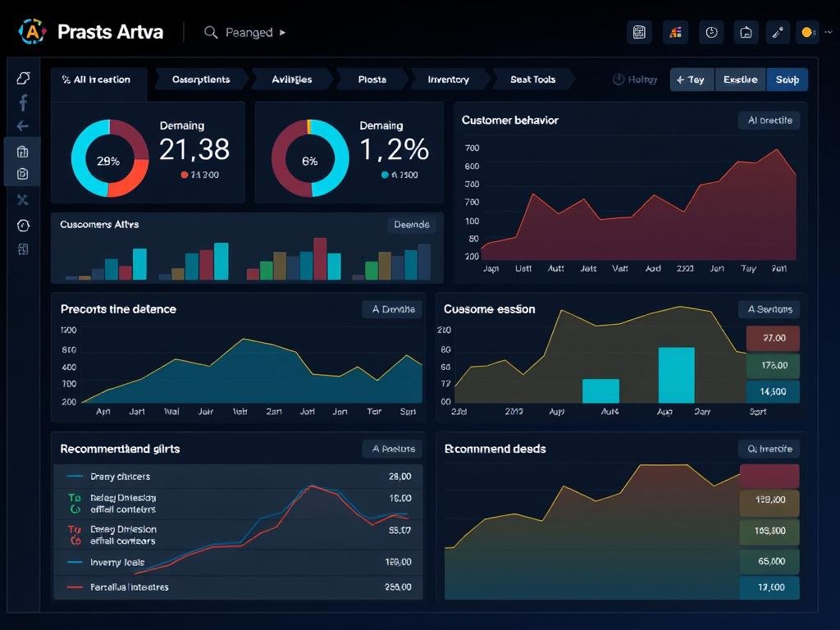This screenshot has height=630, width=840.
Task: Click the back arrow icon in left sidebar
Action: 23,126
